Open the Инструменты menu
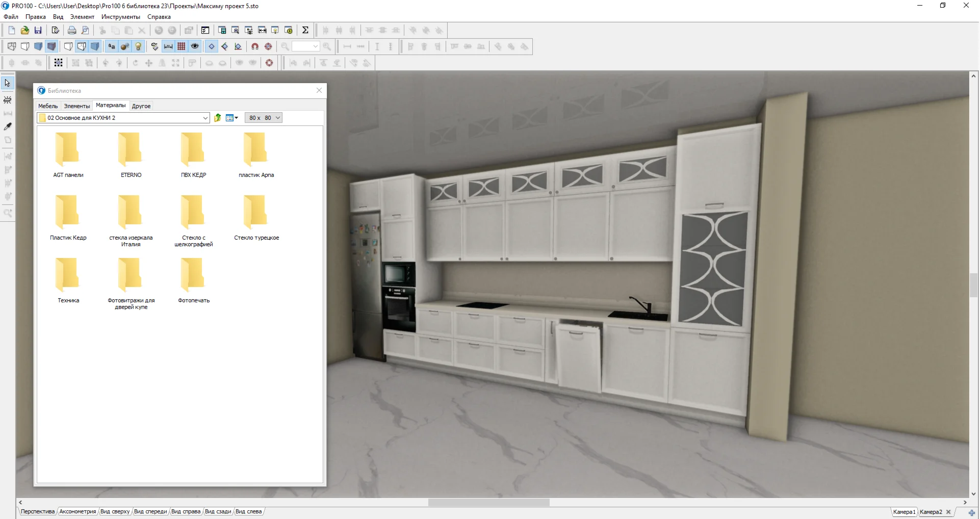This screenshot has width=980, height=519. (x=120, y=17)
